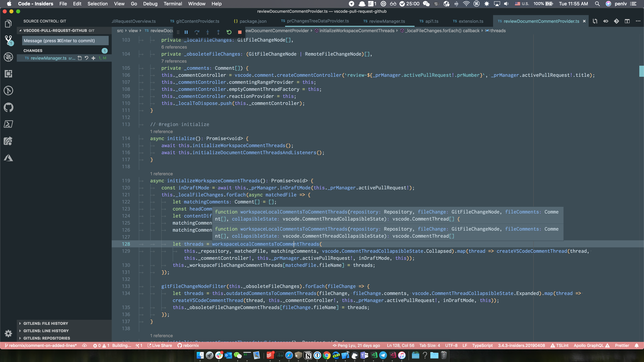This screenshot has width=644, height=362.
Task: Open the Debug menu
Action: [x=150, y=4]
